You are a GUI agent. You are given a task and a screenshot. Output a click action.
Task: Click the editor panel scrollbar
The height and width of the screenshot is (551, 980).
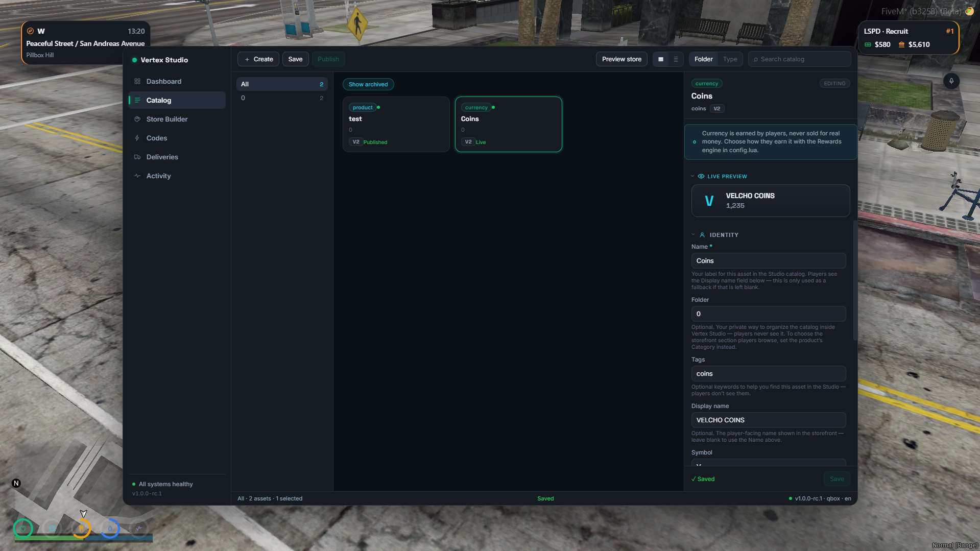855,280
